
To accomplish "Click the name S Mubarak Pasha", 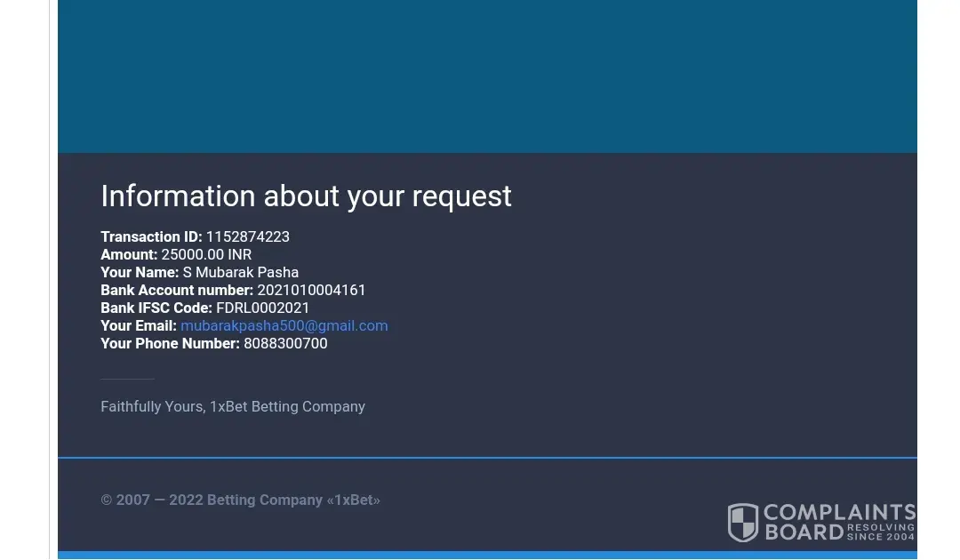I will [x=241, y=272].
